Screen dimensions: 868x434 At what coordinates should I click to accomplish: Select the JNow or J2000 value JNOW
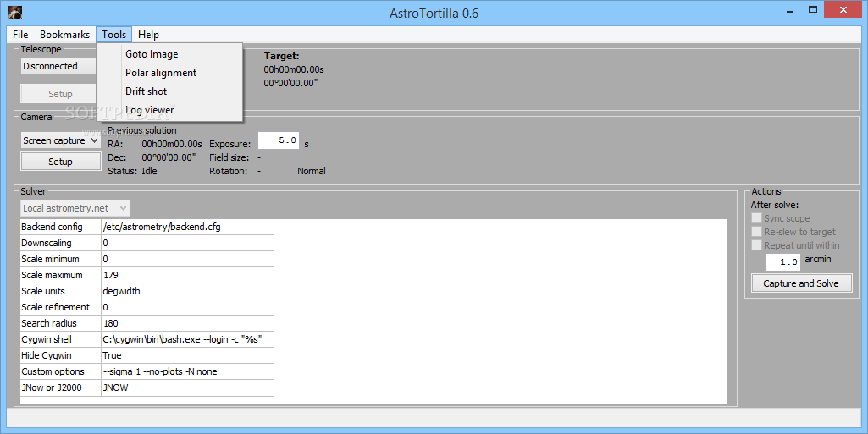click(188, 387)
